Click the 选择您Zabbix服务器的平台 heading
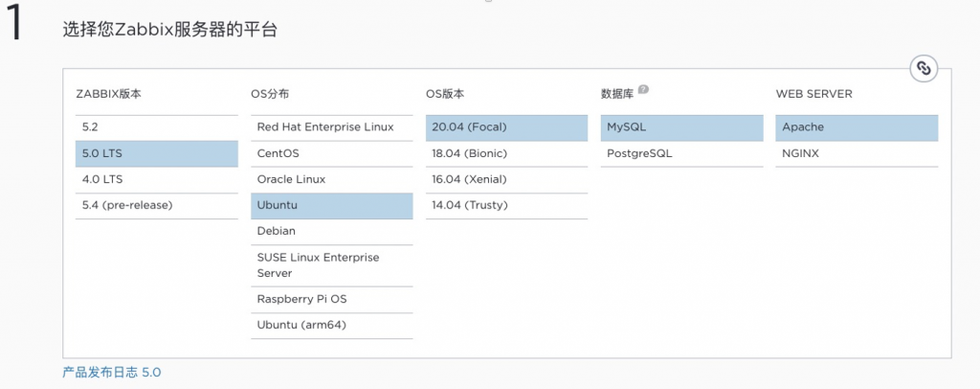This screenshot has width=980, height=389. (x=169, y=30)
